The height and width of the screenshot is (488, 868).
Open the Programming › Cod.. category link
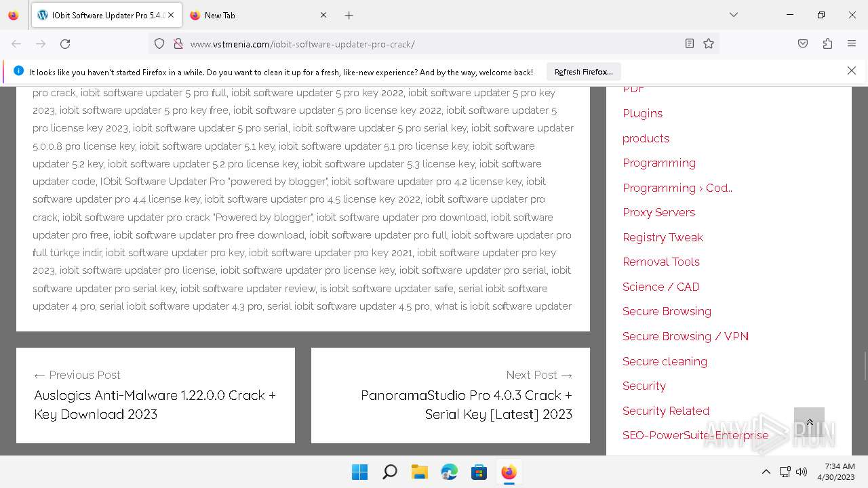tap(677, 188)
